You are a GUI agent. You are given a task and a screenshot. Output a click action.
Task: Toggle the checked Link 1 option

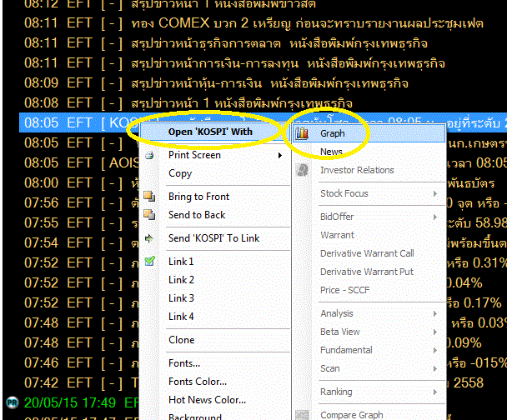click(x=181, y=262)
